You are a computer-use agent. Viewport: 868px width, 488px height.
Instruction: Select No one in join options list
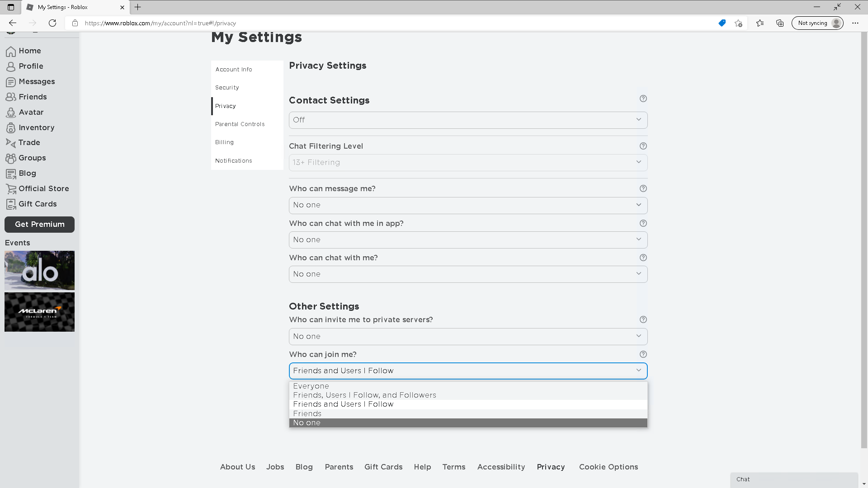[x=468, y=423]
